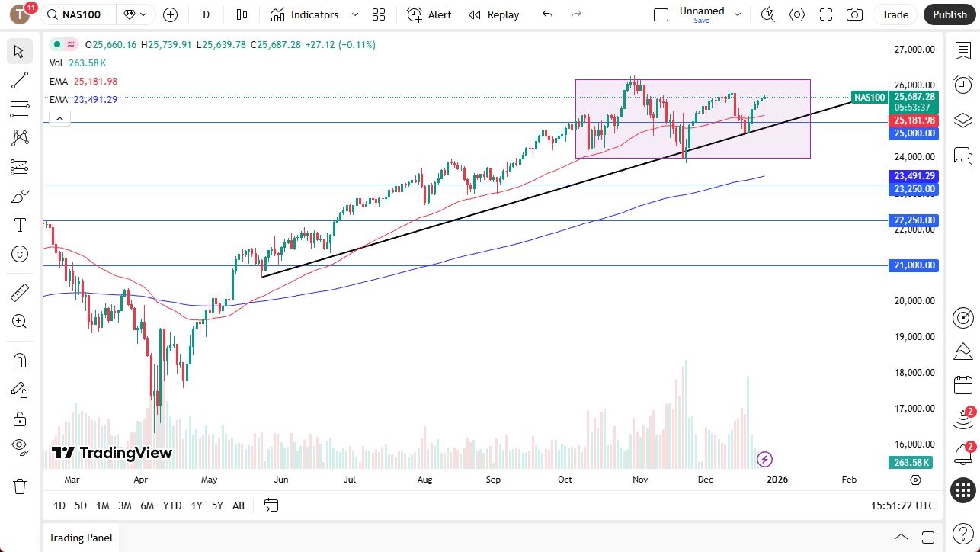Click the NAS100 symbol search field
Image resolution: width=980 pixels, height=552 pixels.
tap(76, 14)
